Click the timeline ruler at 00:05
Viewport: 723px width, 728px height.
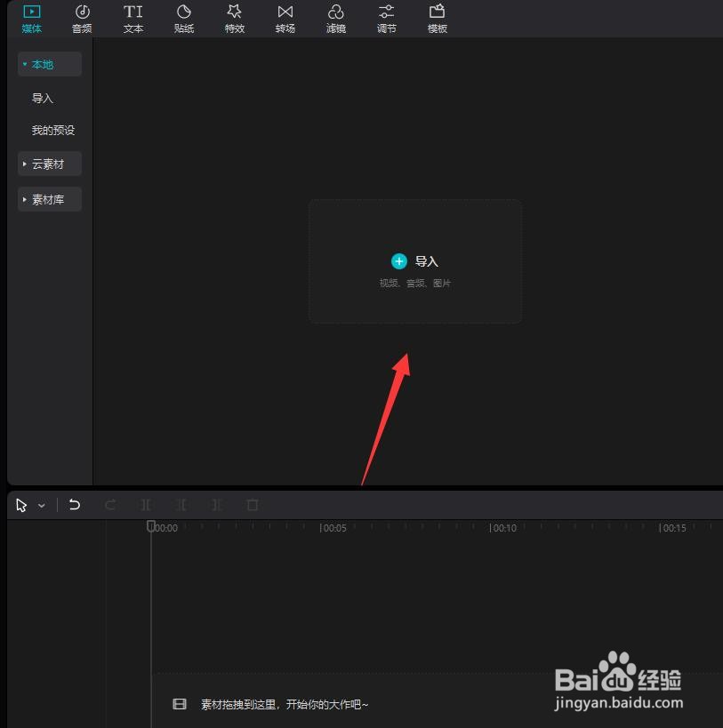coord(320,526)
